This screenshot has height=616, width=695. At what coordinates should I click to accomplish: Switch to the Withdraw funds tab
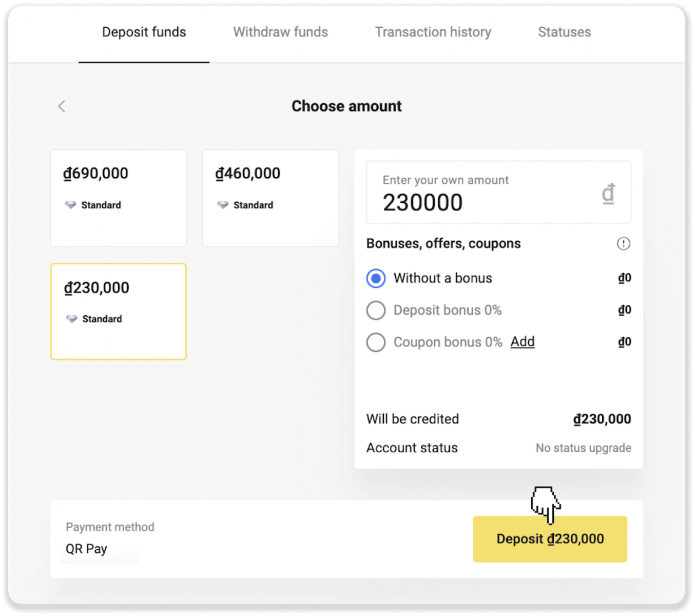point(280,32)
